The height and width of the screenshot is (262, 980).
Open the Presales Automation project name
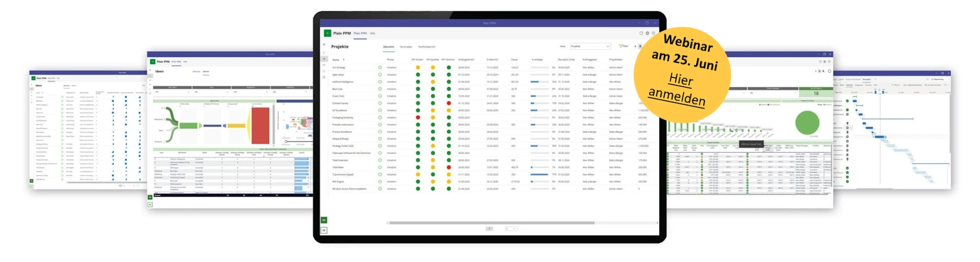click(x=343, y=125)
